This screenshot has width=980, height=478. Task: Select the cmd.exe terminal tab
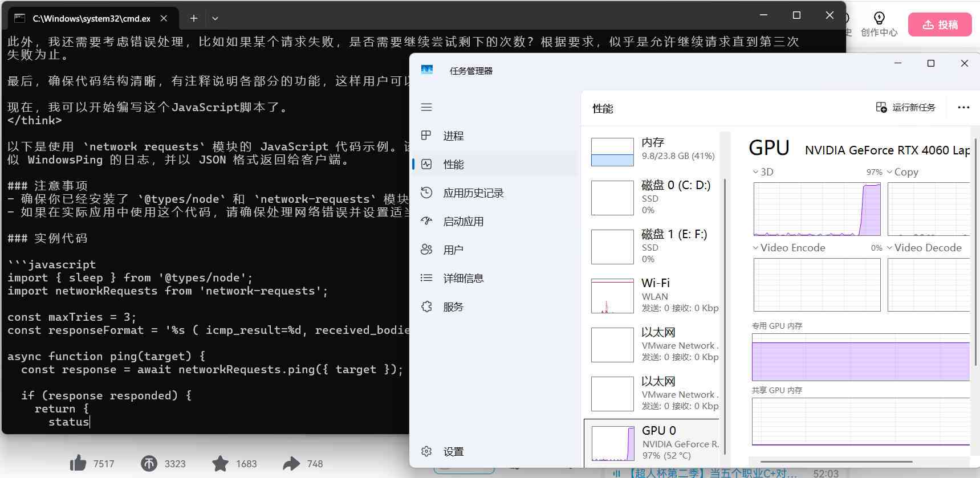point(91,18)
